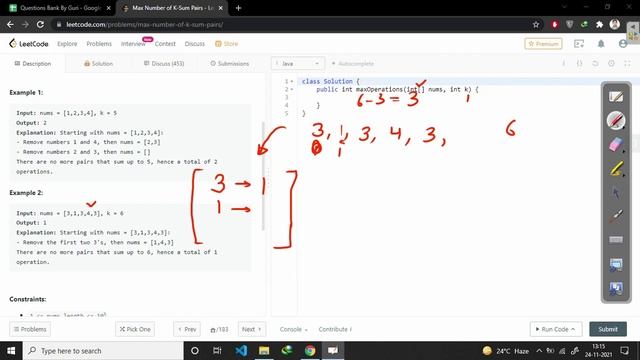640x360 pixels.
Task: Open Task View on taskbar
Action: coord(217,351)
